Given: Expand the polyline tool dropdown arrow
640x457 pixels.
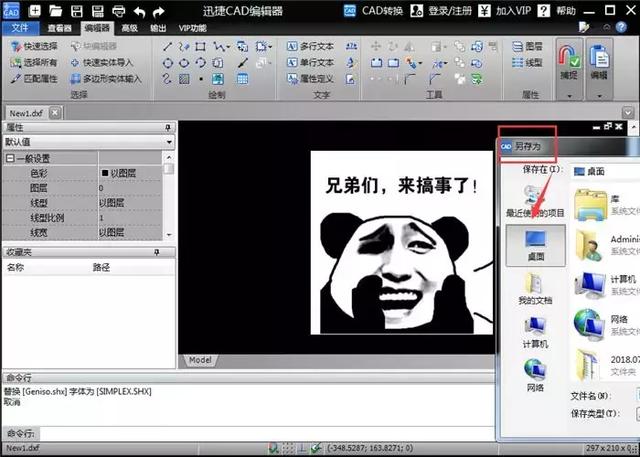Looking at the screenshot, I should (228, 47).
